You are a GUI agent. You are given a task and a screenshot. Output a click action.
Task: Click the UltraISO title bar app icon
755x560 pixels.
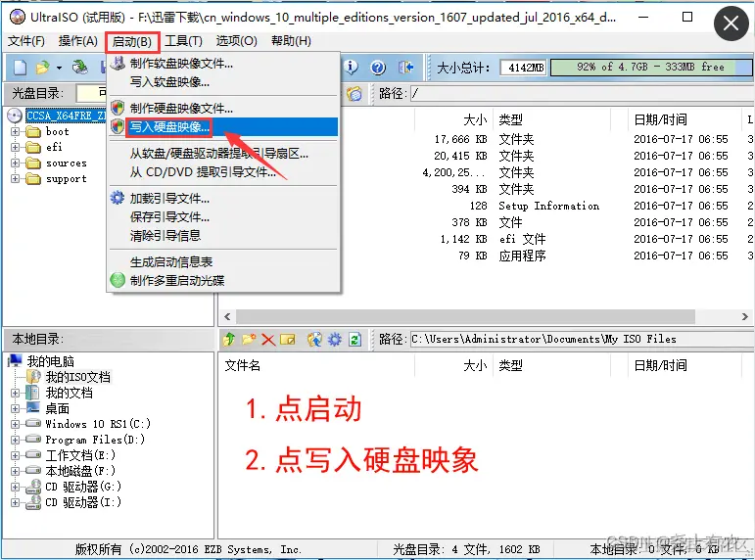click(18, 18)
